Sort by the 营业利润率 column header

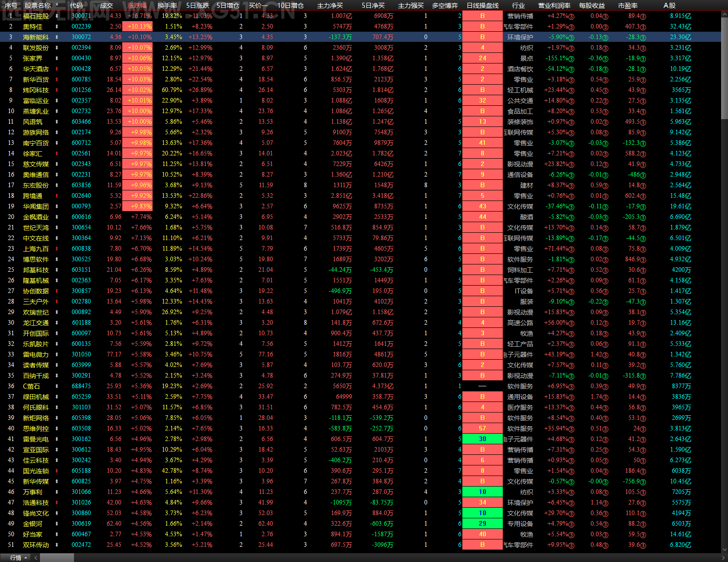[554, 6]
